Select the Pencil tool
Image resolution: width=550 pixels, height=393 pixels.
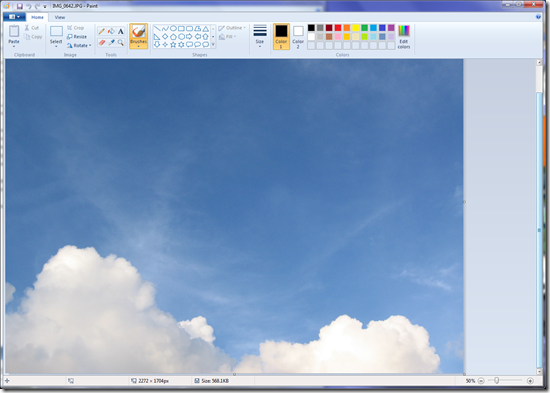coord(102,31)
